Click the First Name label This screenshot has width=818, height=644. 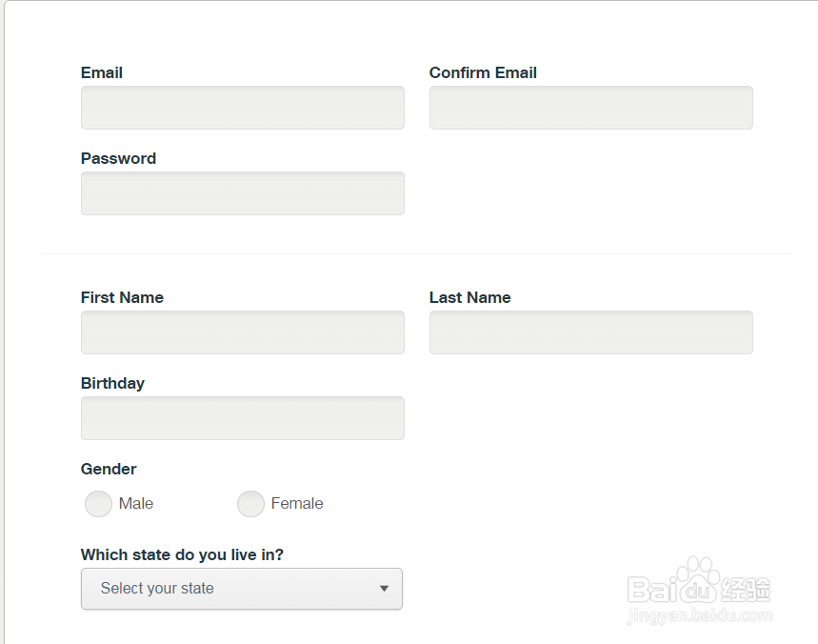pos(122,297)
